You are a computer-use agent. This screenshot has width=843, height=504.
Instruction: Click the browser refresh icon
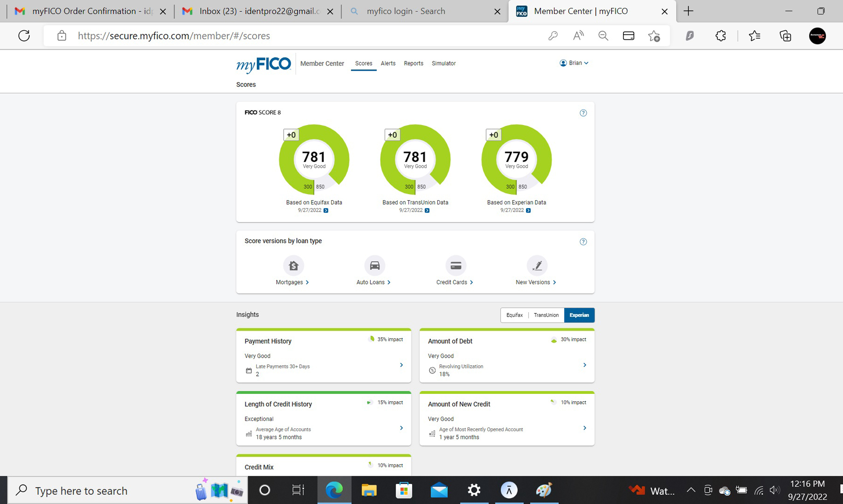click(24, 36)
